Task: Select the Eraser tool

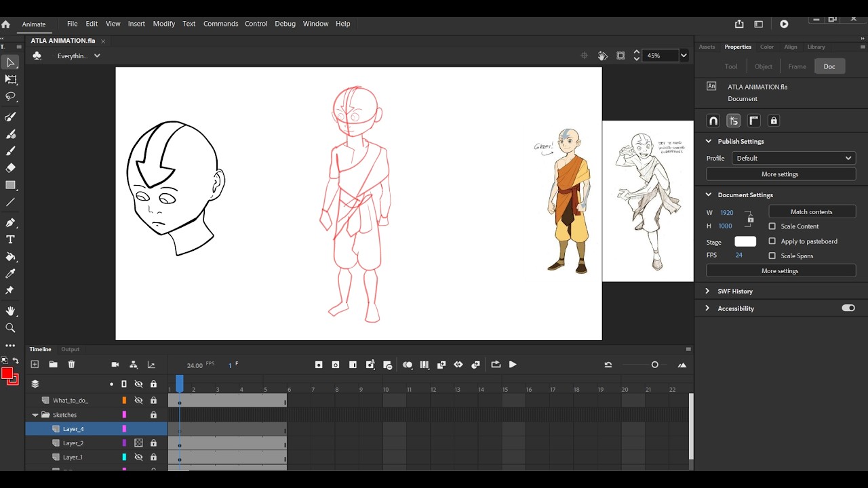Action: 10,168
